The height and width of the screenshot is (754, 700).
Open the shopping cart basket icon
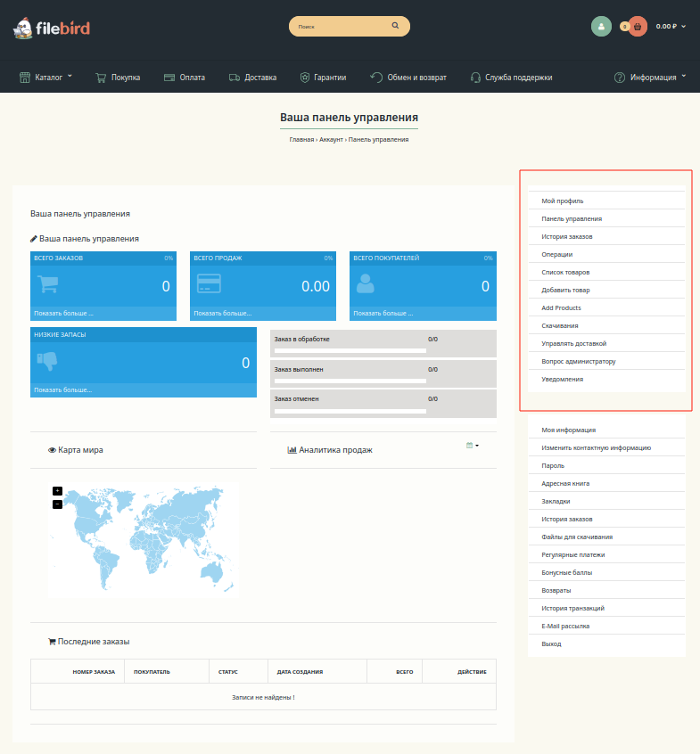[x=638, y=27]
